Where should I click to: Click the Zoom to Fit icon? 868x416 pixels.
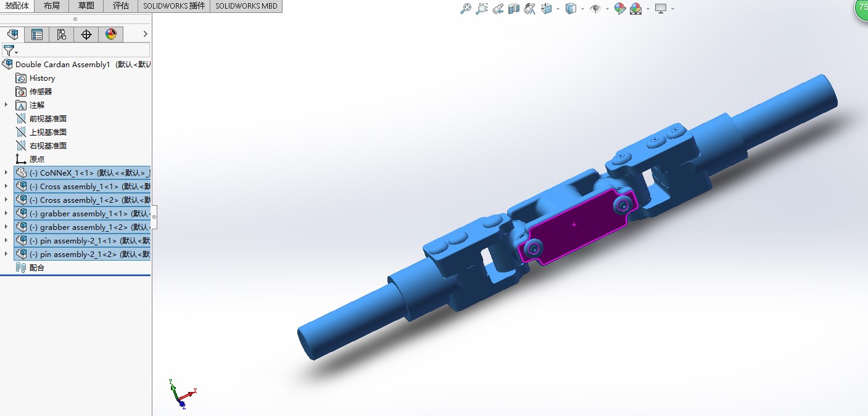click(466, 9)
